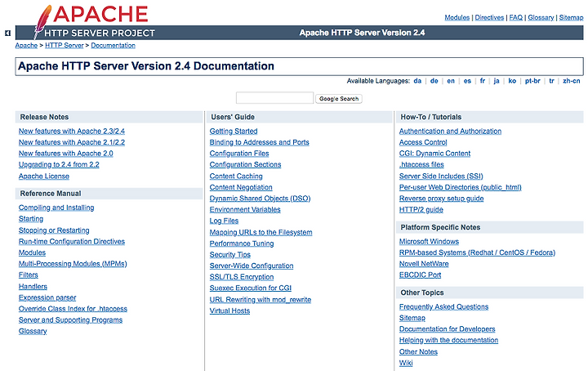Open SSL/TLS Encryption link
This screenshot has height=371, width=588.
pos(242,277)
